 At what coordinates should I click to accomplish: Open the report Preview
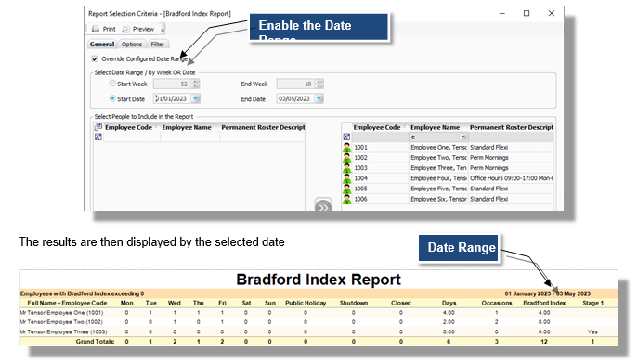click(138, 29)
